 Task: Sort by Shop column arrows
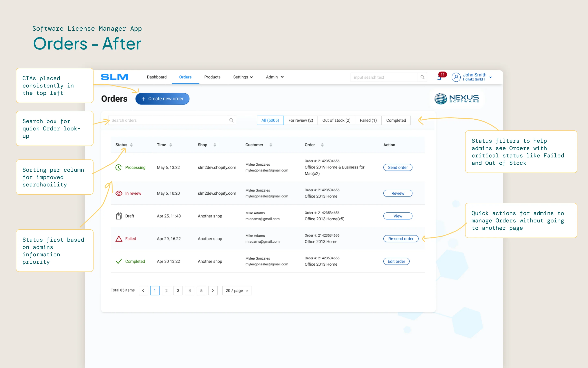[215, 145]
